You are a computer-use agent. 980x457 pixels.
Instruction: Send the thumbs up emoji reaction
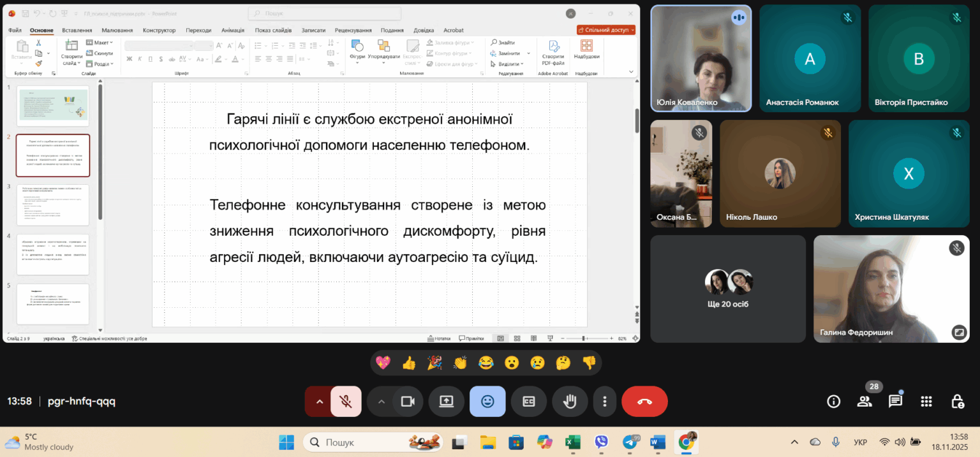pos(409,363)
